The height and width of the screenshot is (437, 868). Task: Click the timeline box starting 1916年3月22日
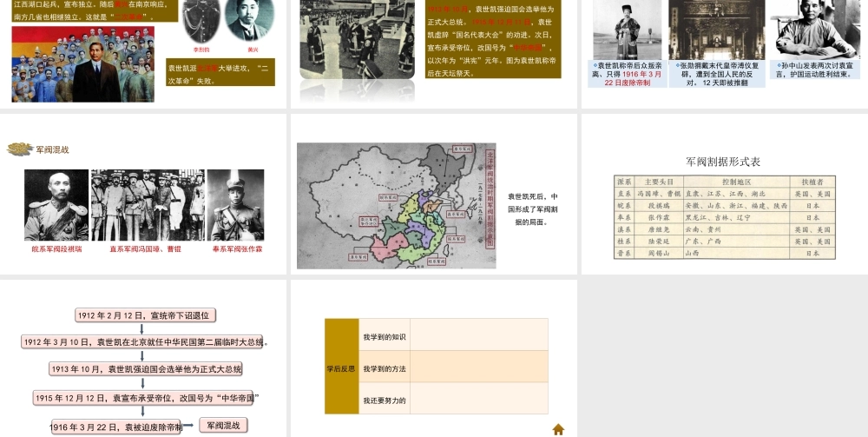click(x=115, y=427)
